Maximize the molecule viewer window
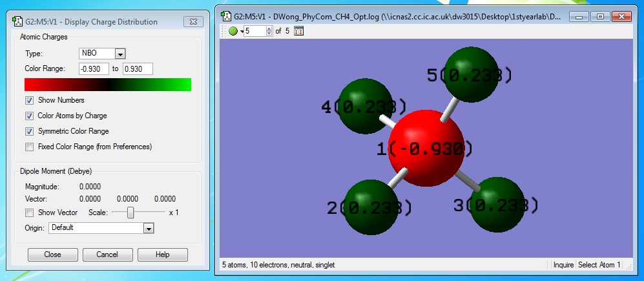 click(x=601, y=16)
